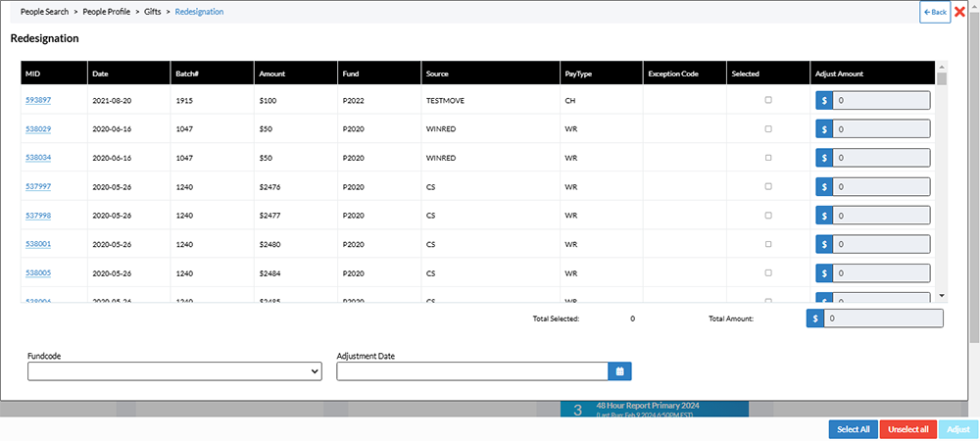Click the Back button
This screenshot has width=980, height=441.
[x=935, y=12]
